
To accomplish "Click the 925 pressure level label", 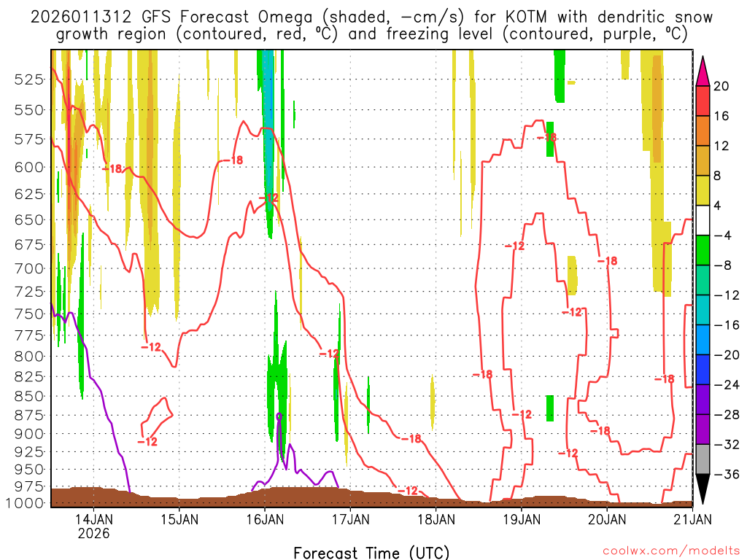I will [29, 451].
